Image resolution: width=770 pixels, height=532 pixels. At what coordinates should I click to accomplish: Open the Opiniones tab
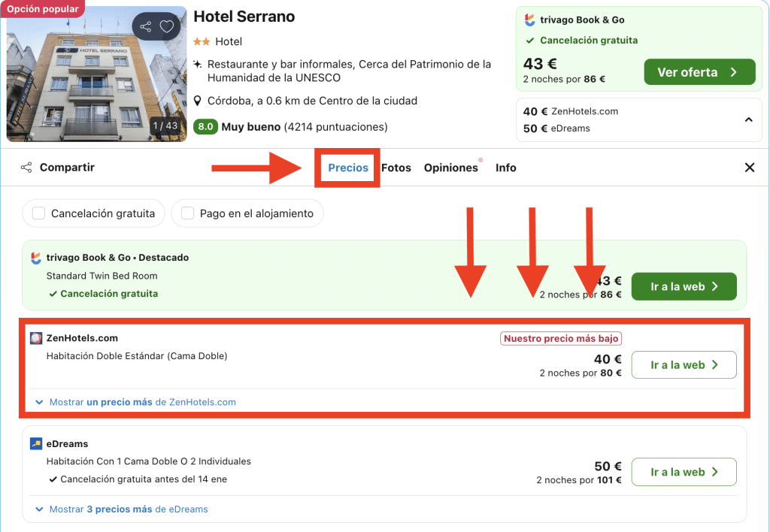451,168
